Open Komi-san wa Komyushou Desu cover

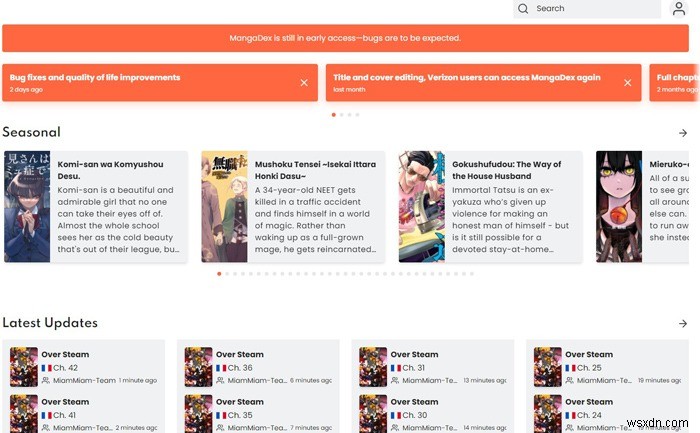click(x=27, y=206)
